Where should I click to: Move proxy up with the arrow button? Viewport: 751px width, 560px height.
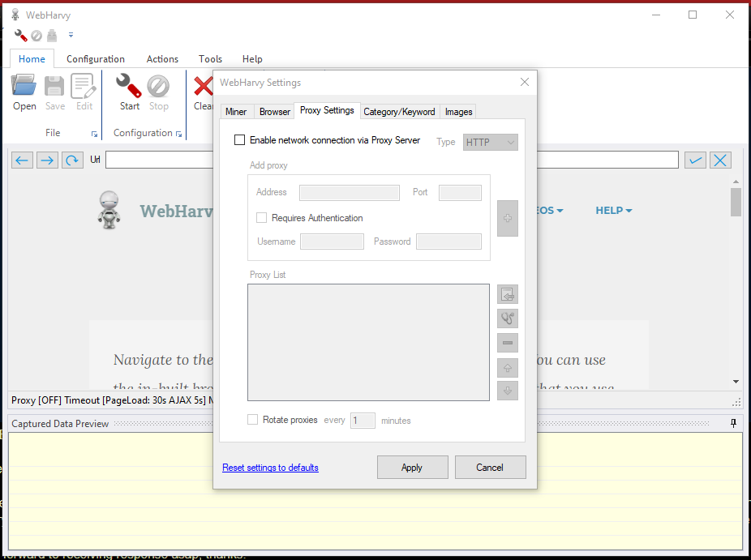pyautogui.click(x=508, y=368)
